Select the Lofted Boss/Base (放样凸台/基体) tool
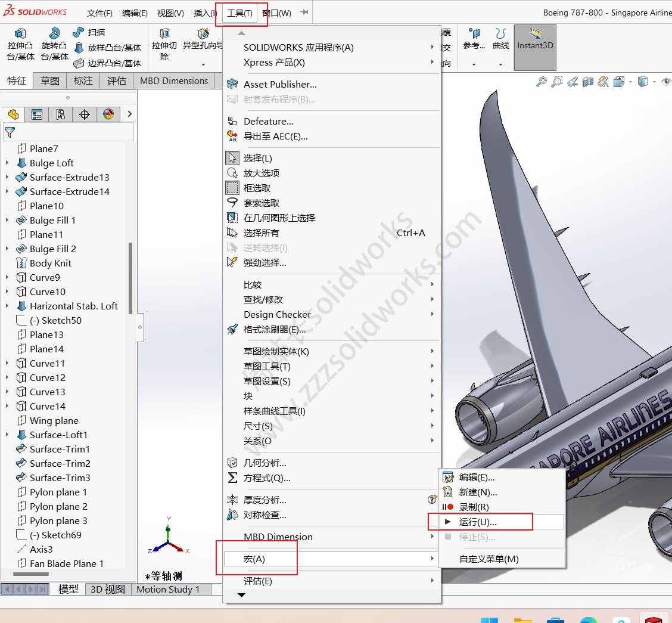This screenshot has height=623, width=672. pos(108,48)
